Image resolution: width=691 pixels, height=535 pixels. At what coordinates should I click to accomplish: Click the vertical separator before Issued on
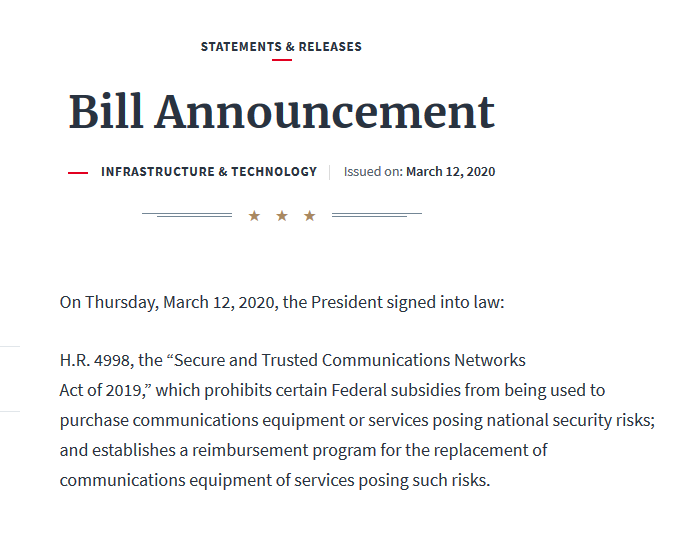coord(330,172)
